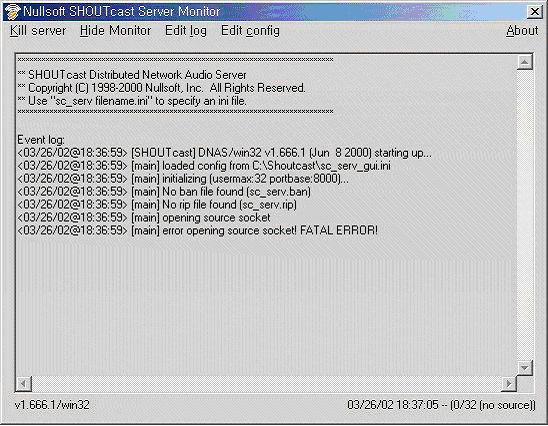
Task: Click the horizontal scrollbar left arrow
Action: pos(24,383)
